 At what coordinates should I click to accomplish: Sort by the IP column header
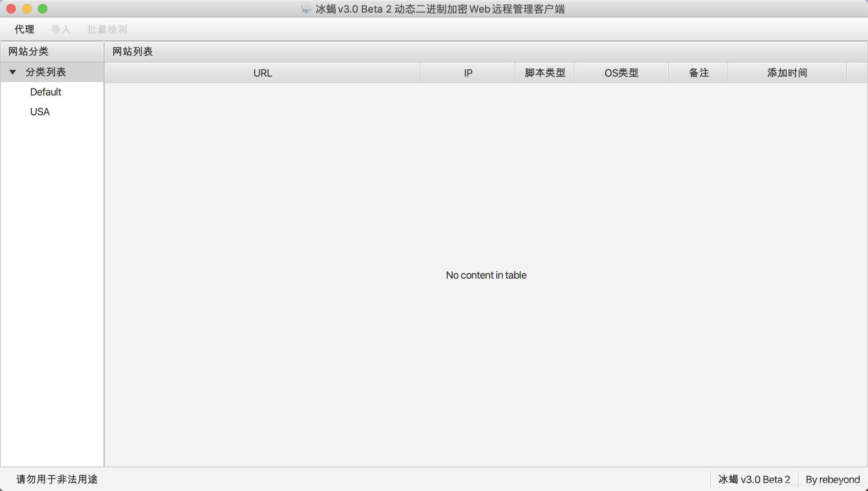click(x=468, y=73)
